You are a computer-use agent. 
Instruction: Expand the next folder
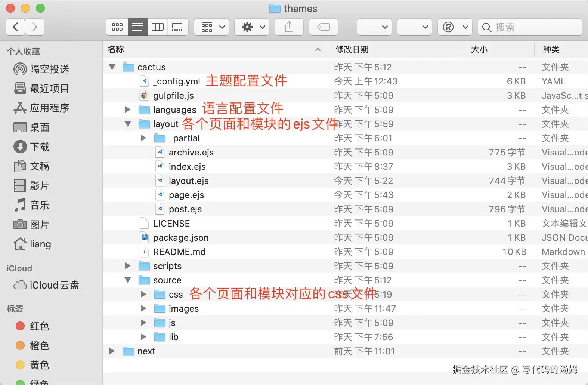click(112, 351)
